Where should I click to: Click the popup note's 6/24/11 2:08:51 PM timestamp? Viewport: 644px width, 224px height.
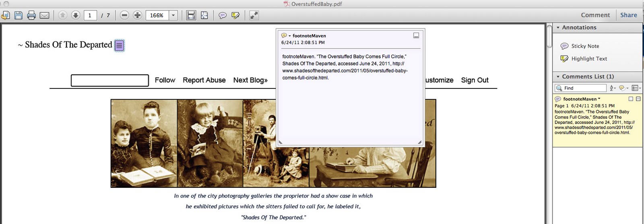click(x=303, y=42)
